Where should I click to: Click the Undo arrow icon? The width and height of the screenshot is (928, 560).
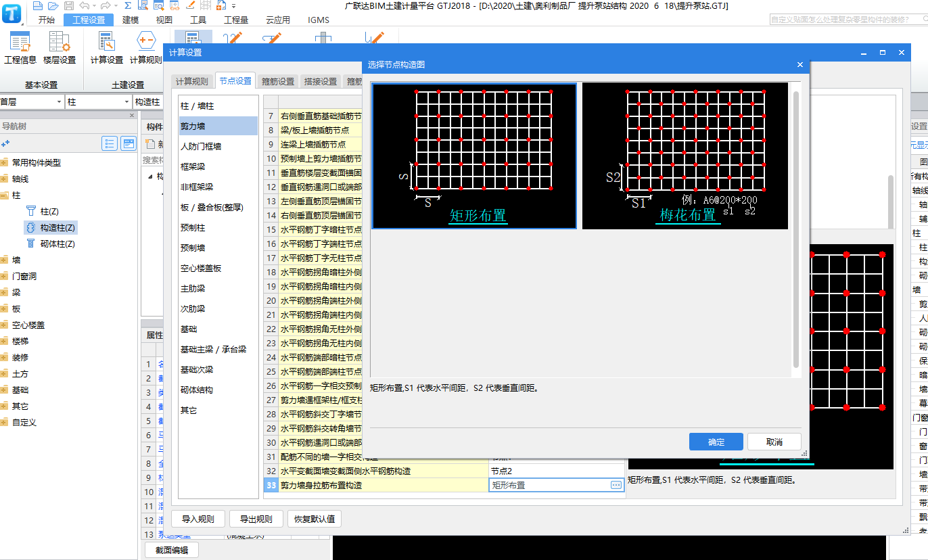point(84,5)
